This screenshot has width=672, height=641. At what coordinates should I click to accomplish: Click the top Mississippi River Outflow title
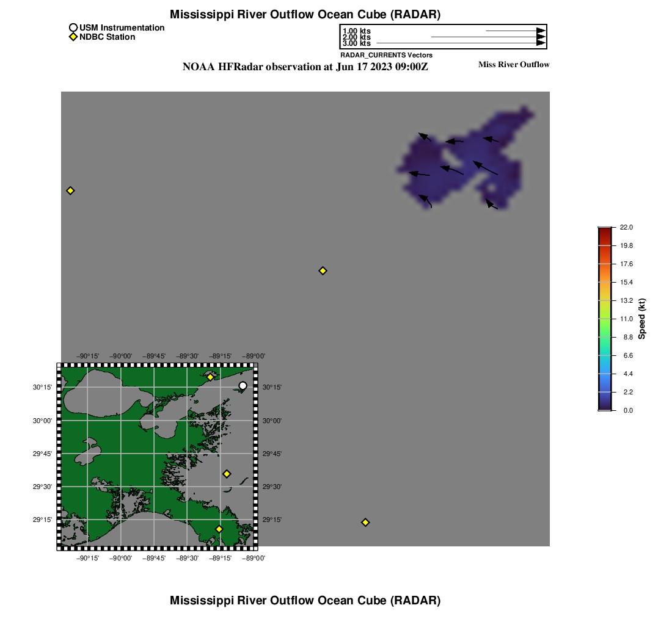pyautogui.click(x=305, y=14)
